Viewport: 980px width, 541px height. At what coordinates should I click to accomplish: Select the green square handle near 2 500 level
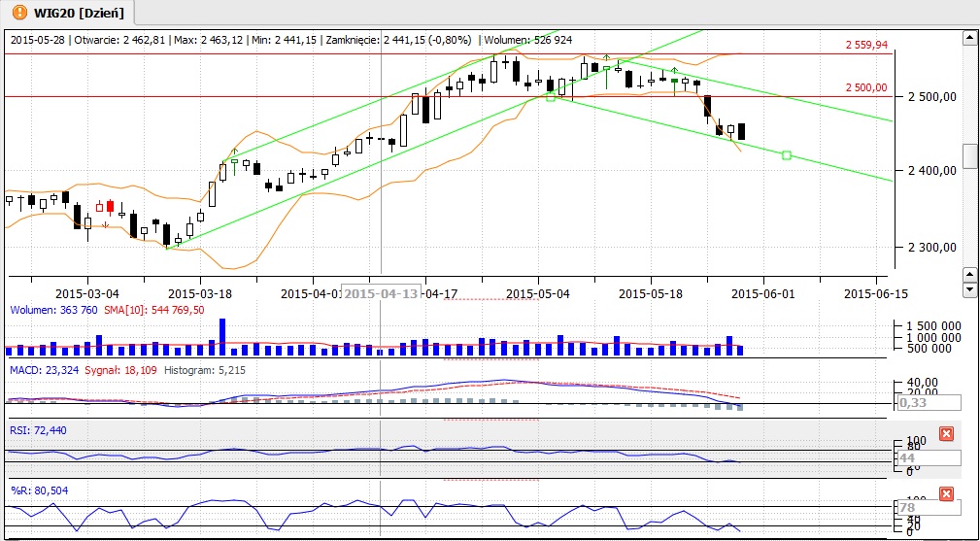tap(551, 97)
